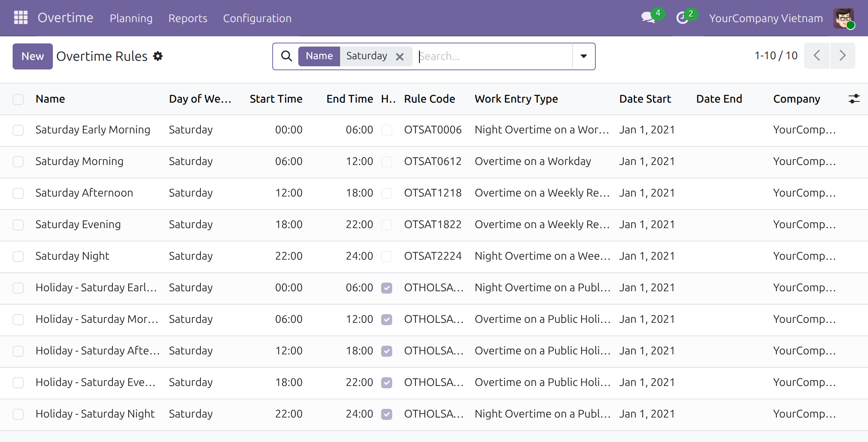
Task: Open the Configuration menu
Action: [257, 18]
